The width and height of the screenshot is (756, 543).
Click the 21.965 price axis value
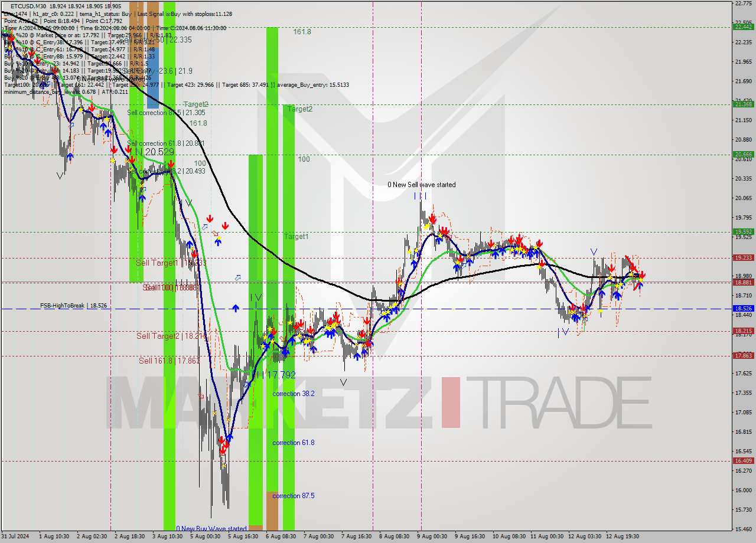pos(743,62)
